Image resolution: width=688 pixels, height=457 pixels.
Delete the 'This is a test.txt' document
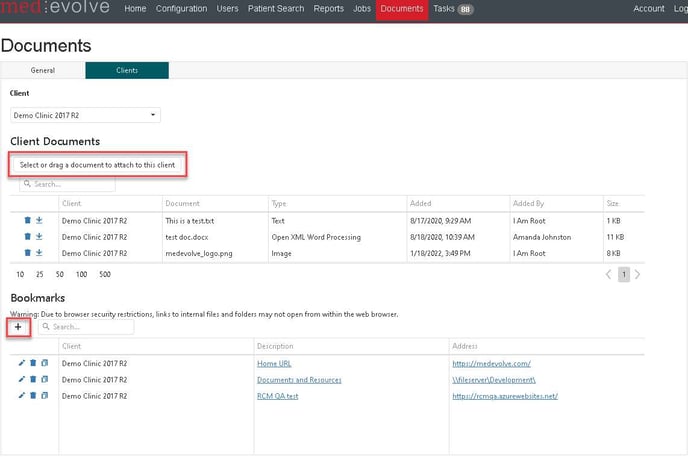click(28, 220)
